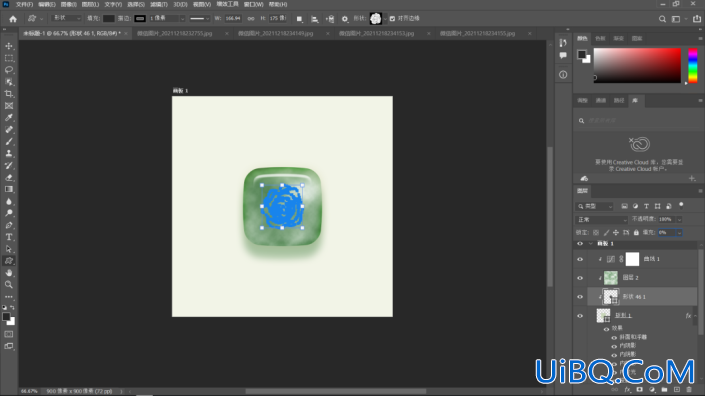Select the Eraser tool
The image size is (705, 396).
9,178
